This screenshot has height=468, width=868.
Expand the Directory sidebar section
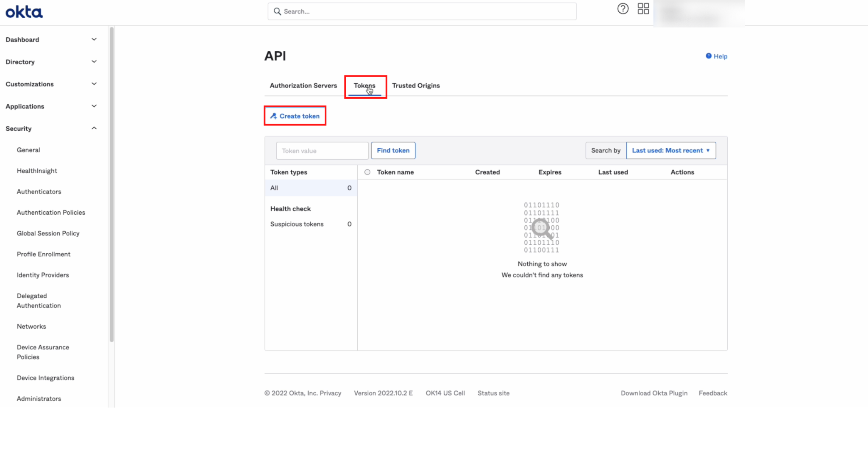[94, 62]
